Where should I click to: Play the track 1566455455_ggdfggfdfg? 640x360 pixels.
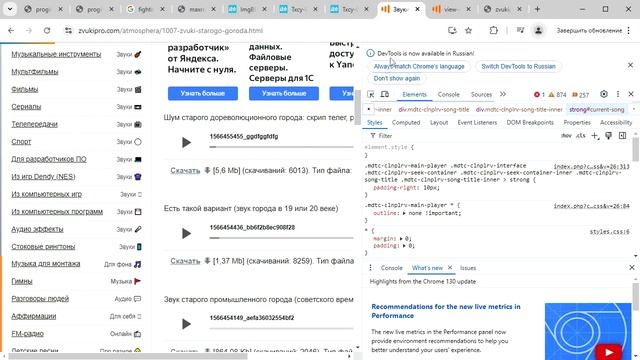pos(186,142)
